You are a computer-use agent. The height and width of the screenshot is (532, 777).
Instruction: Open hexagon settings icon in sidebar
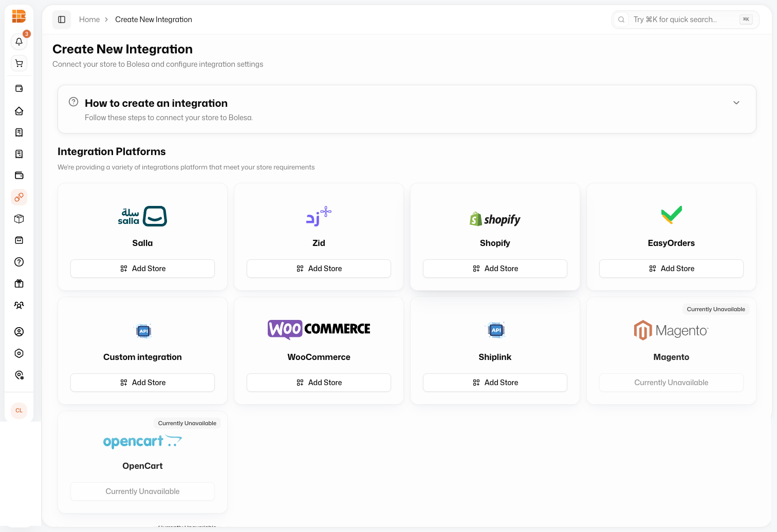pos(19,353)
